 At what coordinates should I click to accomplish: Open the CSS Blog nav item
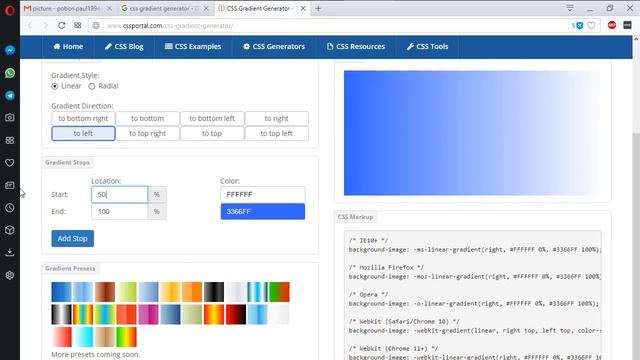[124, 47]
